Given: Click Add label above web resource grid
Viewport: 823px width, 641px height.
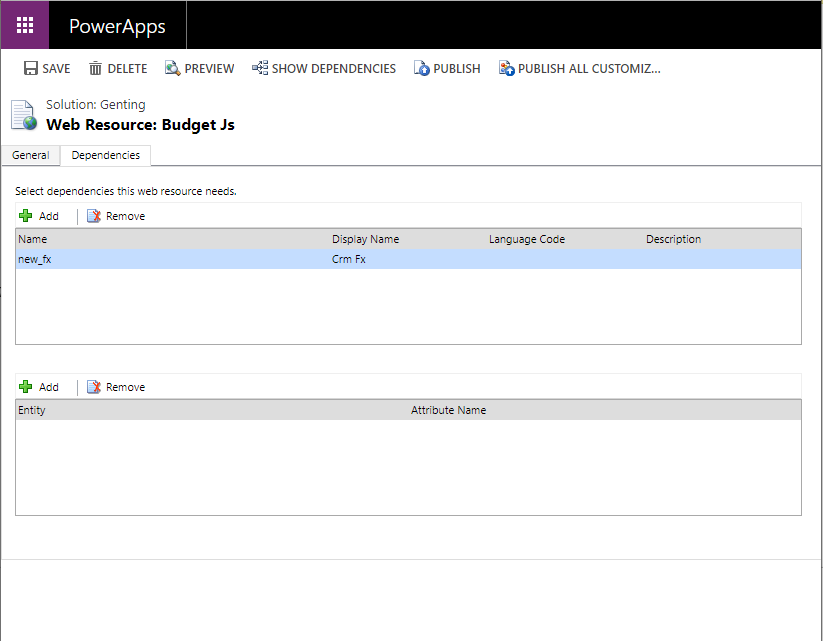Looking at the screenshot, I should point(49,216).
